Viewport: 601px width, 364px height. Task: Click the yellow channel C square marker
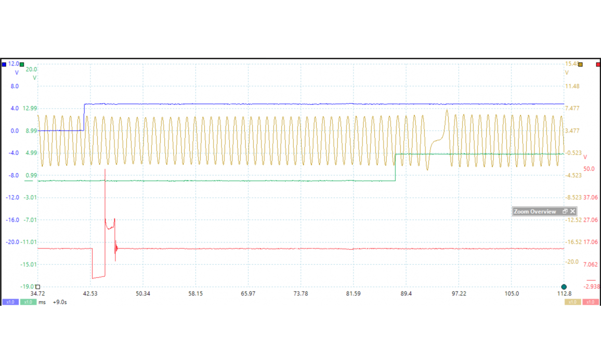[x=581, y=64]
